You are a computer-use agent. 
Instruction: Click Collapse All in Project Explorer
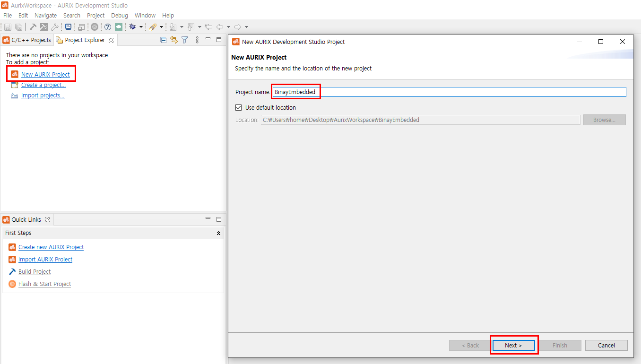tap(163, 40)
